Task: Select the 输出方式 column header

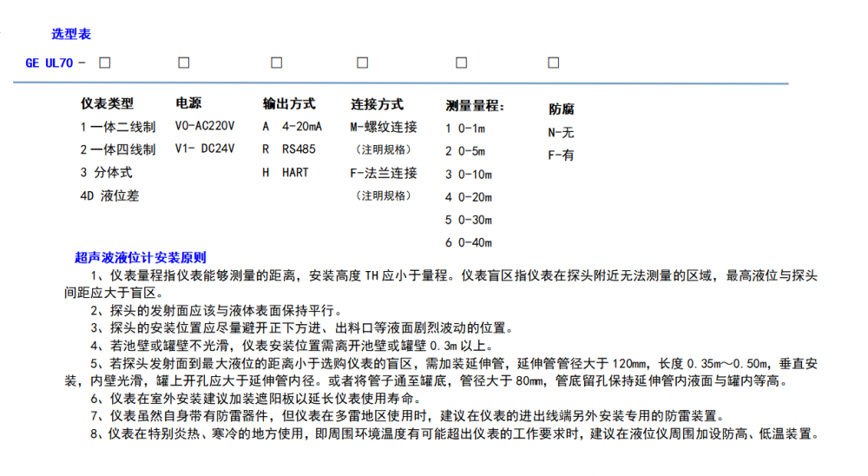Action: pyautogui.click(x=289, y=103)
